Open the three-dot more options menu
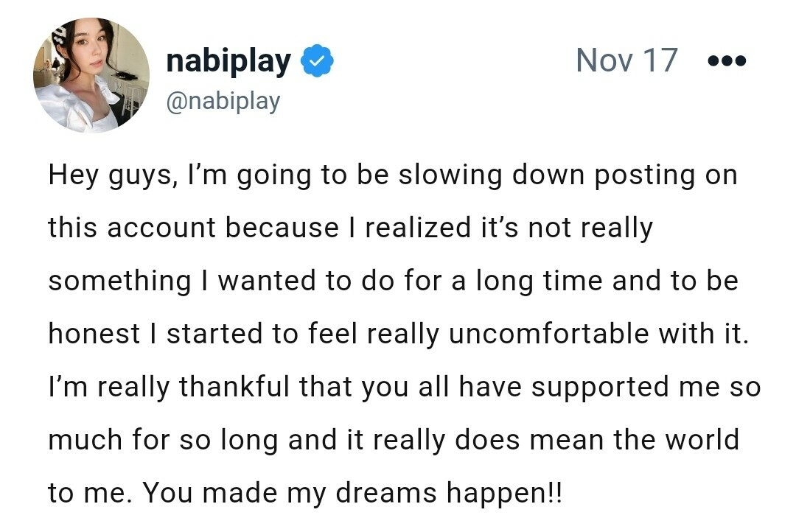796x532 pixels. (726, 61)
